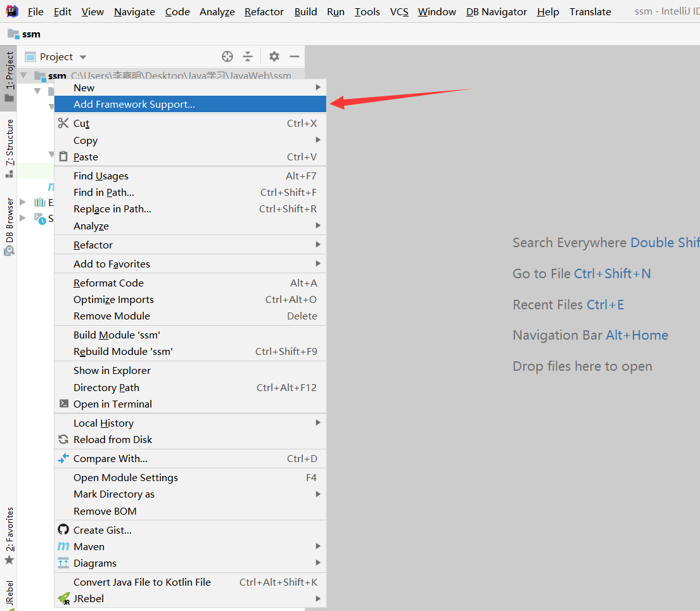
Task: Click the Diagrams icon in context menu
Action: coord(63,563)
